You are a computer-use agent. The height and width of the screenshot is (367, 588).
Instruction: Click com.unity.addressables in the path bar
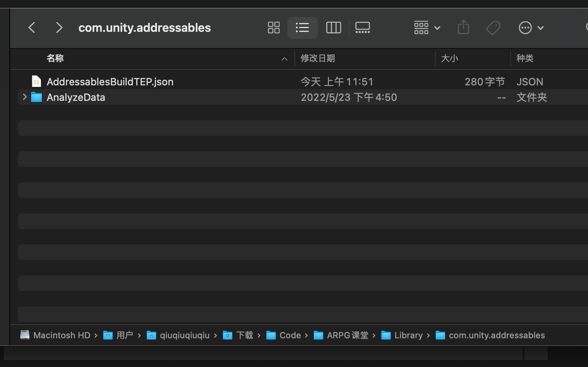click(x=490, y=335)
